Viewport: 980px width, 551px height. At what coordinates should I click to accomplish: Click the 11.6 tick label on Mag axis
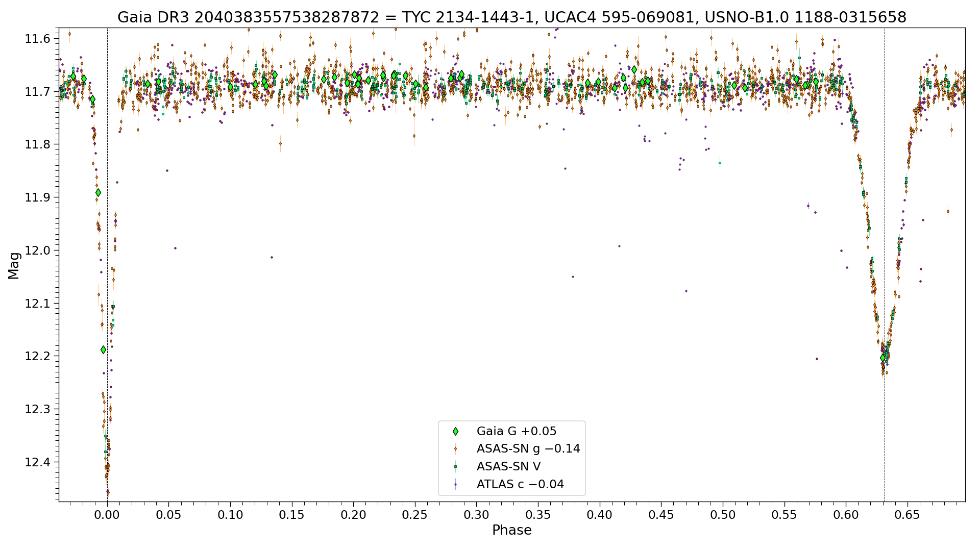point(37,39)
